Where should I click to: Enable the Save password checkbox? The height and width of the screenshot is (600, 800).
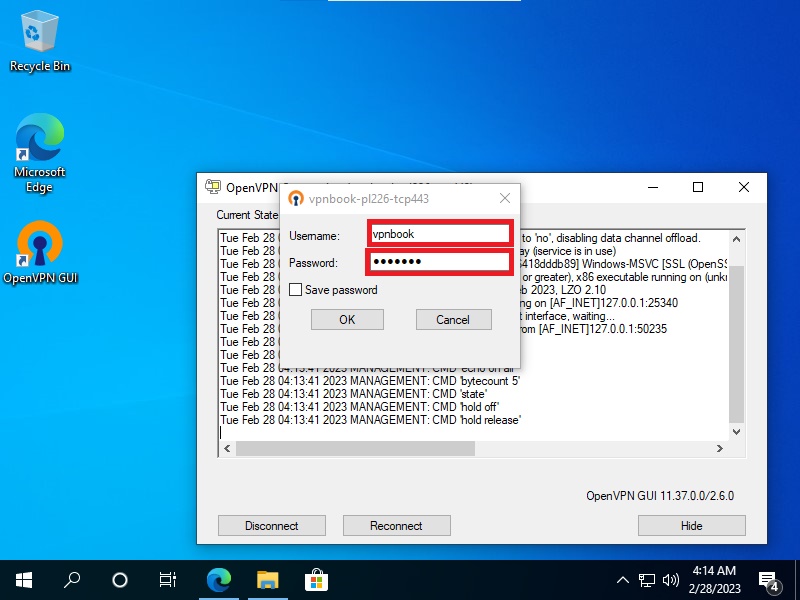tap(295, 290)
